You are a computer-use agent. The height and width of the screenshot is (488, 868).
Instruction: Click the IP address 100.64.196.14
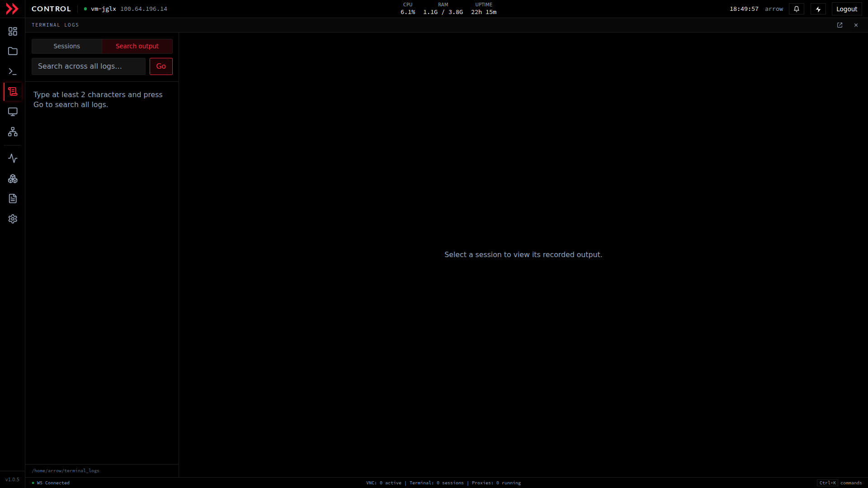[144, 9]
